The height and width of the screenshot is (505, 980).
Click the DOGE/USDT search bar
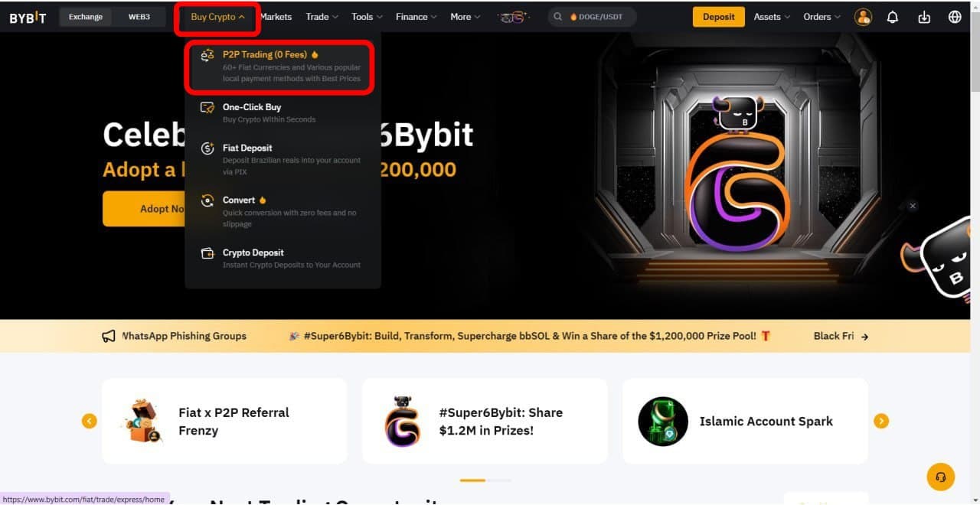pos(592,16)
